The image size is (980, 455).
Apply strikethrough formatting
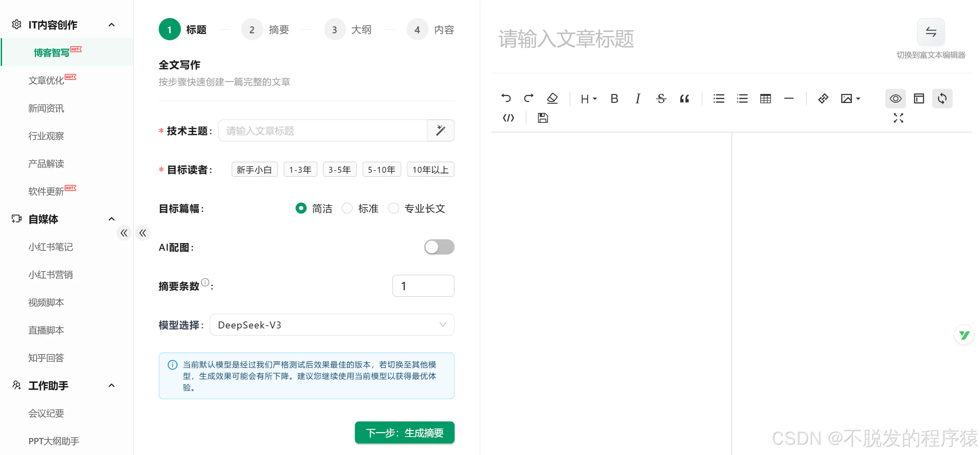661,98
